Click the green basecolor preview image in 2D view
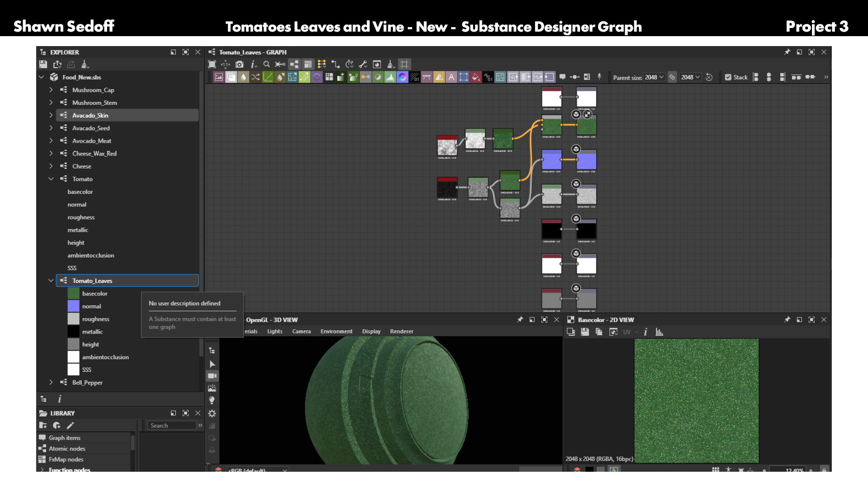868x488 pixels. pyautogui.click(x=696, y=401)
